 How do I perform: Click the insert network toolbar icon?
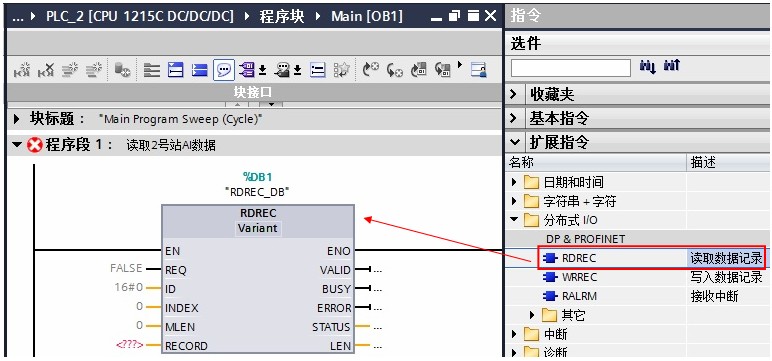pyautogui.click(x=21, y=70)
